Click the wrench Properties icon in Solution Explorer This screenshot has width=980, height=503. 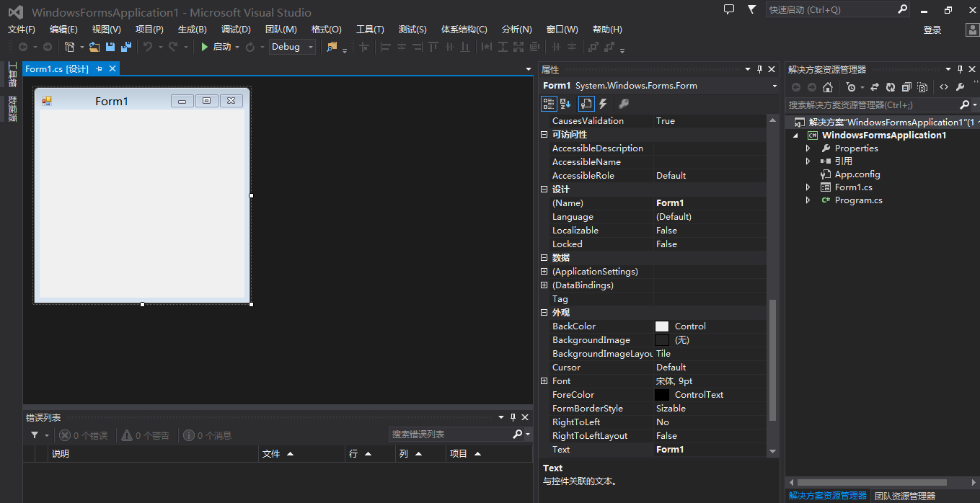[x=961, y=87]
